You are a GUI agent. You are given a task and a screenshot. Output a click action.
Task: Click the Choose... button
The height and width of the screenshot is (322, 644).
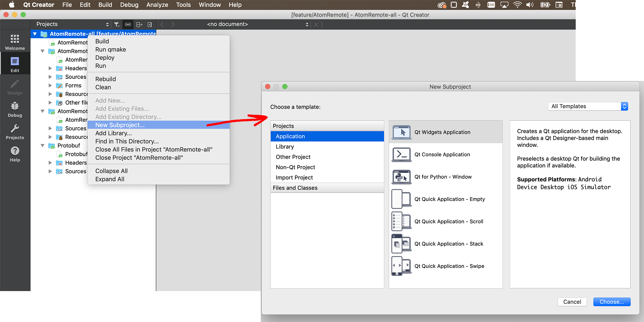612,302
